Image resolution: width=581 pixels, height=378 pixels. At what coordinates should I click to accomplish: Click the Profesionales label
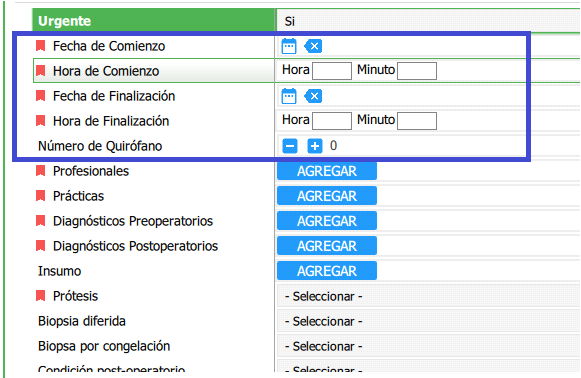coord(91,171)
